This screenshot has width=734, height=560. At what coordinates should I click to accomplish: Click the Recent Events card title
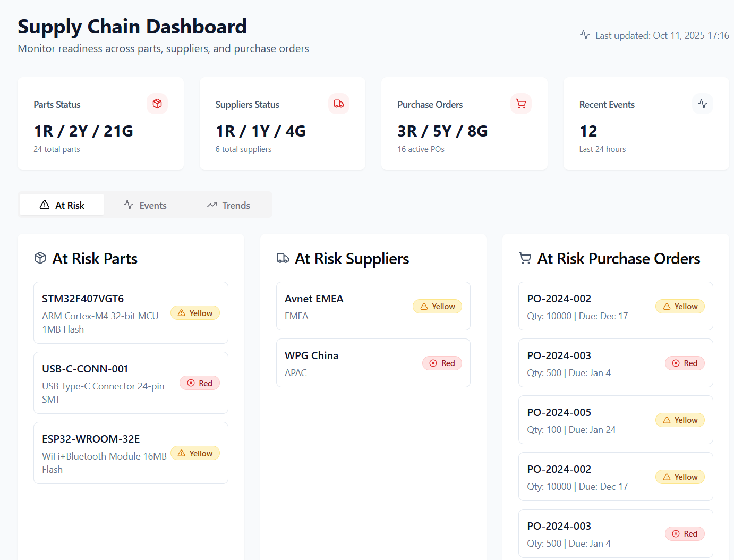(x=607, y=104)
